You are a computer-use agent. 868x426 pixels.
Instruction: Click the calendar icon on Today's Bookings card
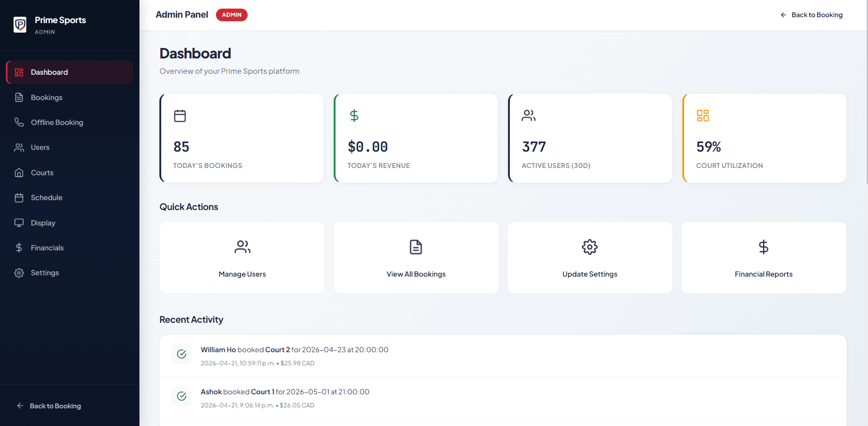pos(180,116)
